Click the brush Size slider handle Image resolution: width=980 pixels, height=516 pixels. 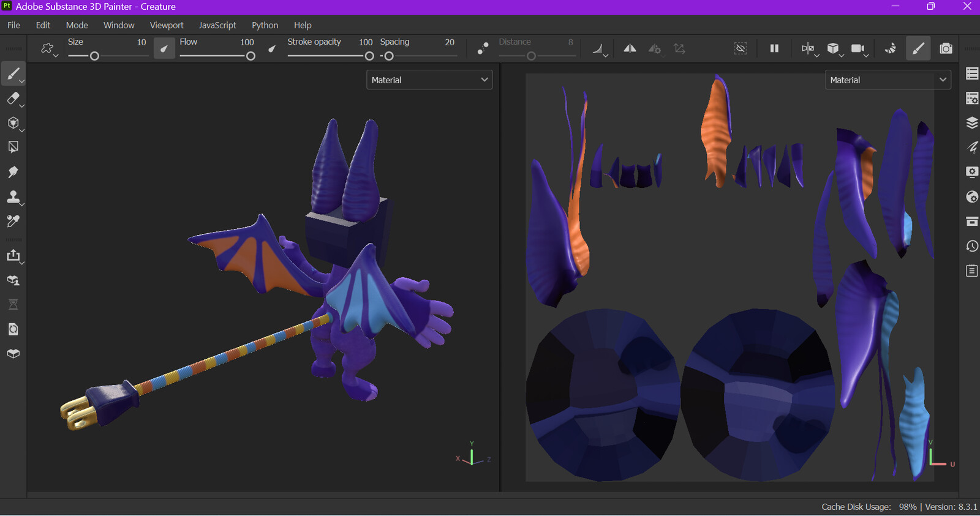(94, 56)
